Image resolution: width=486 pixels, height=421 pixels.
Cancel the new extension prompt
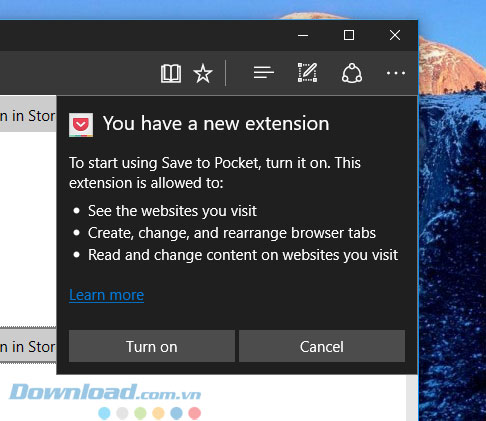(322, 346)
